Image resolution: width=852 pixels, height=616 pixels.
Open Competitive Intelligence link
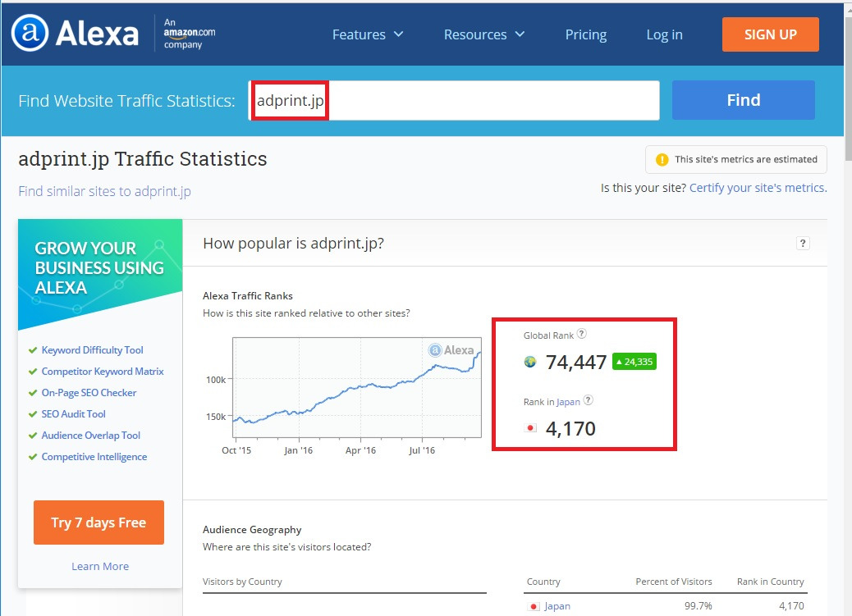94,457
